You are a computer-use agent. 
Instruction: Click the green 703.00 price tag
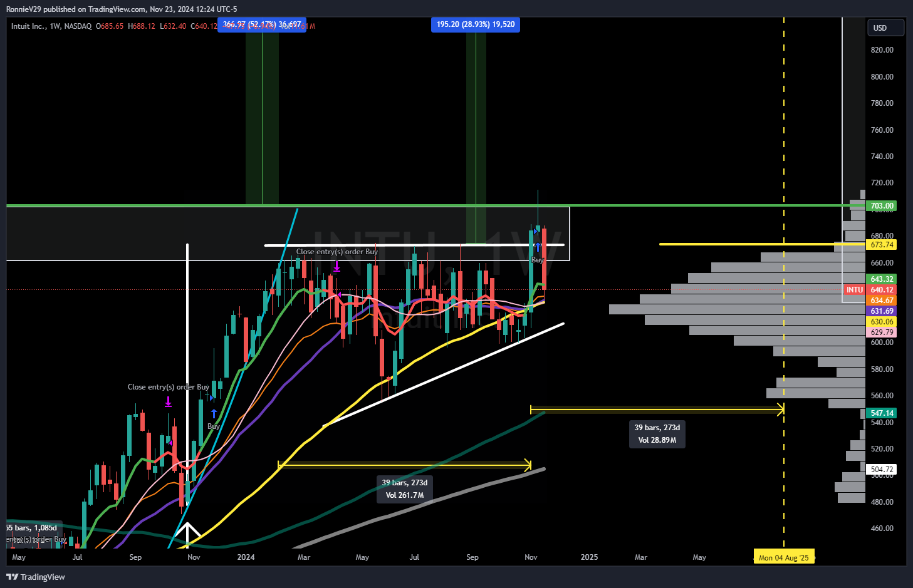(881, 206)
